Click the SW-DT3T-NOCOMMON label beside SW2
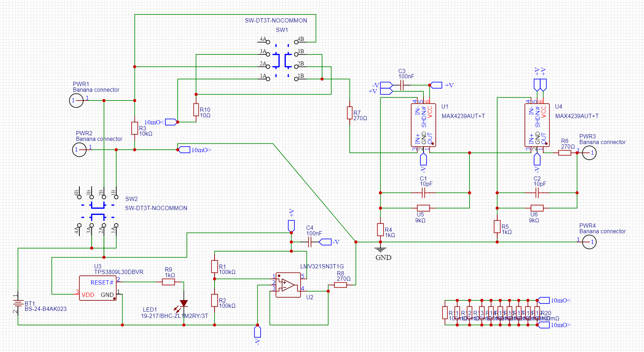 [x=156, y=208]
